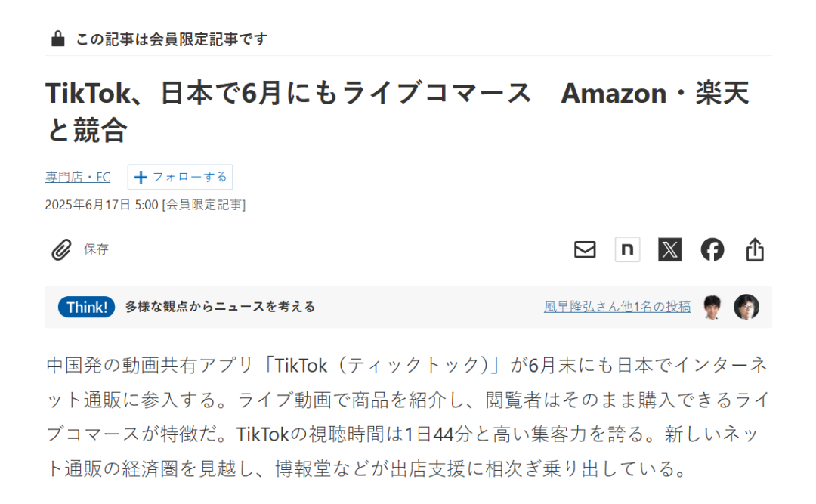This screenshot has height=504, width=816.
Task: Open the second commenter's avatar with glasses
Action: click(x=746, y=307)
